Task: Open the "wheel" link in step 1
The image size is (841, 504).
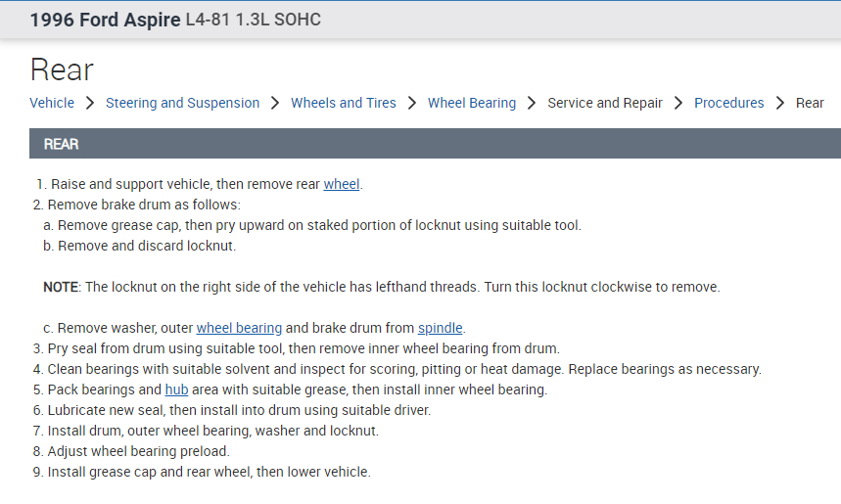Action: [342, 184]
